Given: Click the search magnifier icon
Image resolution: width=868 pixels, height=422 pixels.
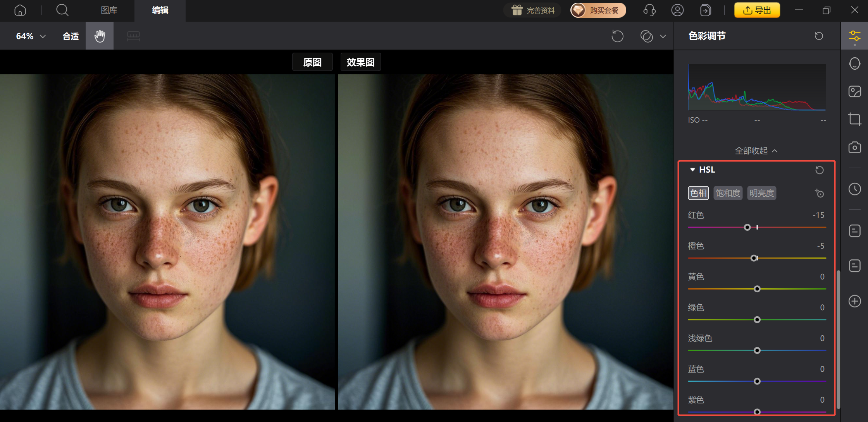Looking at the screenshot, I should click(62, 10).
